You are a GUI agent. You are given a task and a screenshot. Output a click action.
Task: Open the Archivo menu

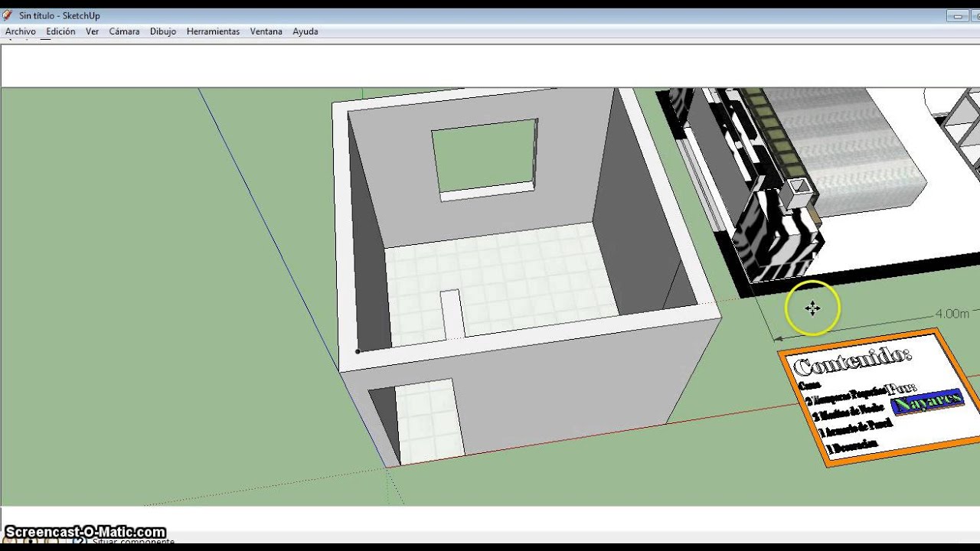coord(21,31)
